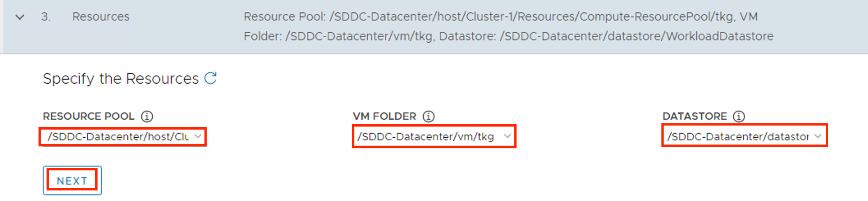Click the Resources step title
868x201 pixels.
point(101,17)
